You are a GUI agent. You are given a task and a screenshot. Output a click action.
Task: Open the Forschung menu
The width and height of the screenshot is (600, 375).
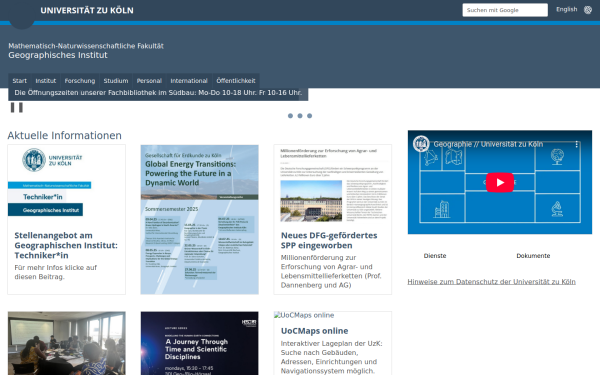(80, 81)
